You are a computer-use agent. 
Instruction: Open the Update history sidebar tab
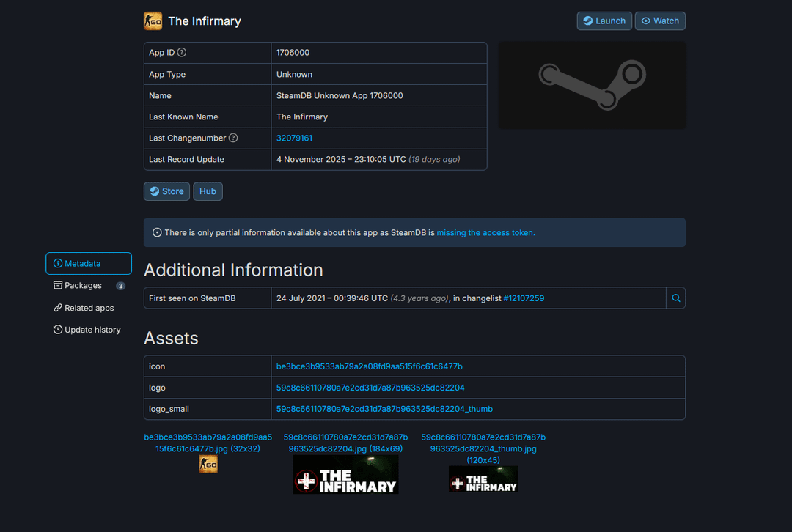pyautogui.click(x=89, y=330)
